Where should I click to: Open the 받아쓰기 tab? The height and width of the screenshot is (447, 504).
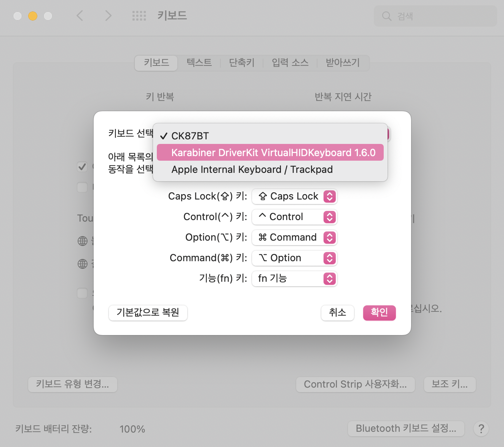pos(343,63)
